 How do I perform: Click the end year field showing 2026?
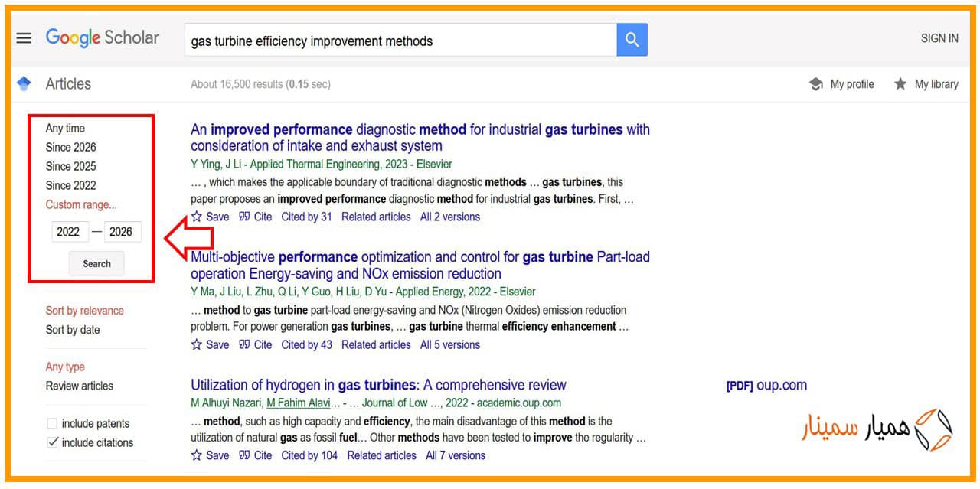(x=122, y=232)
